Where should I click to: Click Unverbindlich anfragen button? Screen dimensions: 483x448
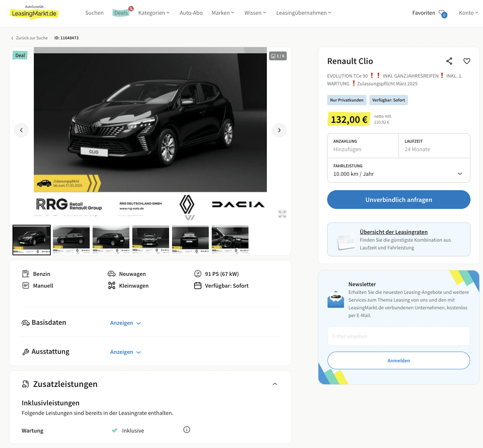[399, 200]
